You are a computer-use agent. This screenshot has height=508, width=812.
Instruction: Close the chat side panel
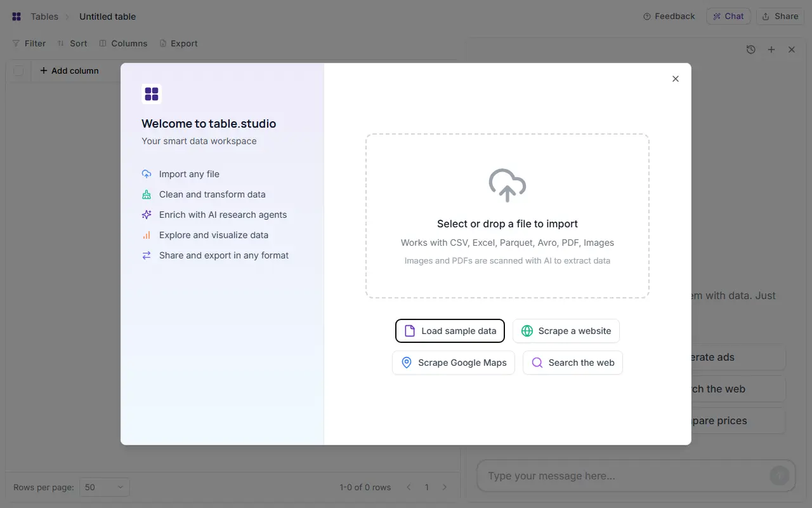click(x=792, y=50)
